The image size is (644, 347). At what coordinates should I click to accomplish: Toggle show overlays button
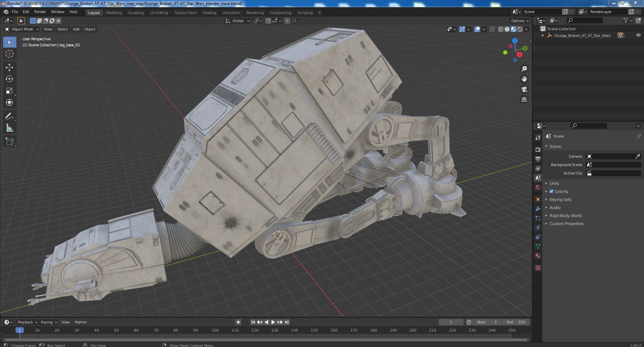(477, 29)
